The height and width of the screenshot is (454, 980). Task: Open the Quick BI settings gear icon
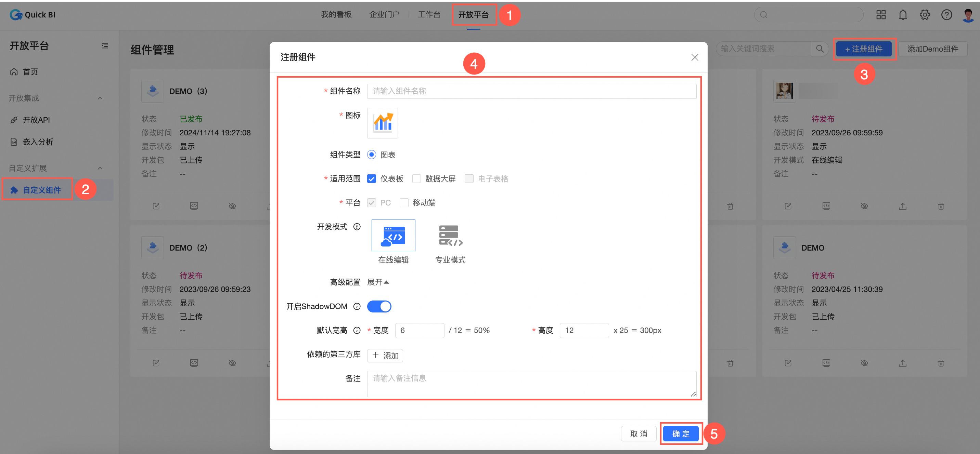tap(925, 14)
